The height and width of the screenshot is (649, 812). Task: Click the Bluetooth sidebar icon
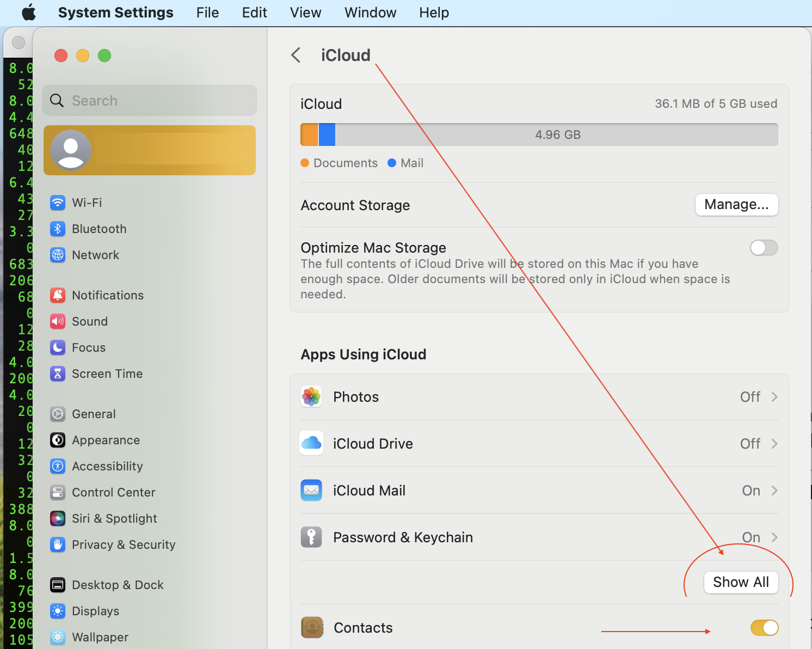point(58,229)
